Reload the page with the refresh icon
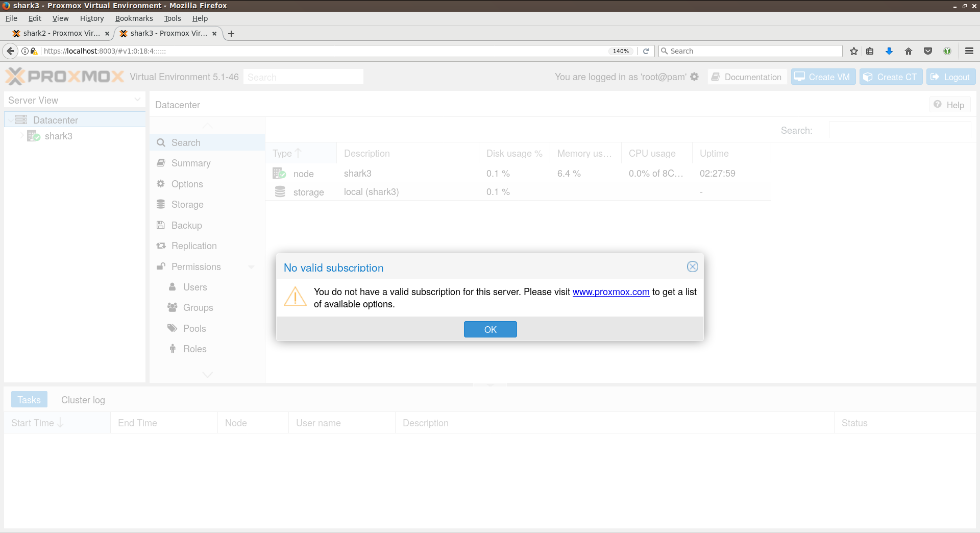 (646, 51)
